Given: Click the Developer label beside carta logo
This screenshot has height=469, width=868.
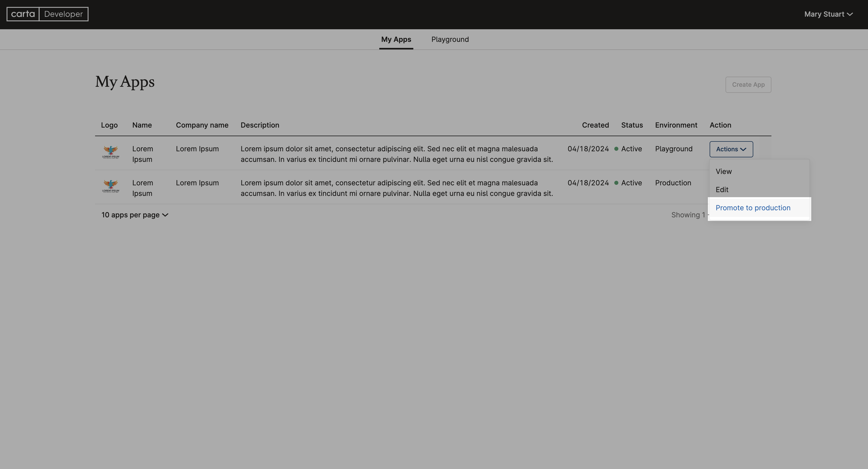Looking at the screenshot, I should point(63,14).
